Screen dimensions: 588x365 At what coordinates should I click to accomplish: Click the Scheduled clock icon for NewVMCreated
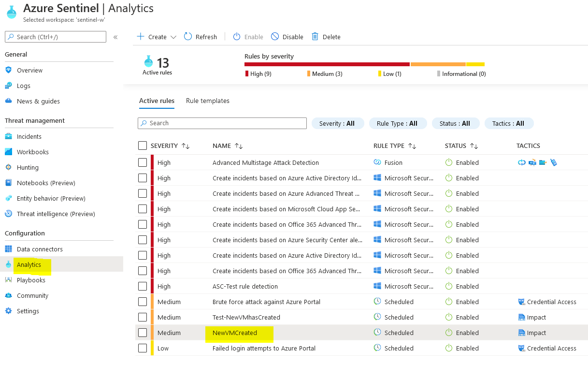377,333
